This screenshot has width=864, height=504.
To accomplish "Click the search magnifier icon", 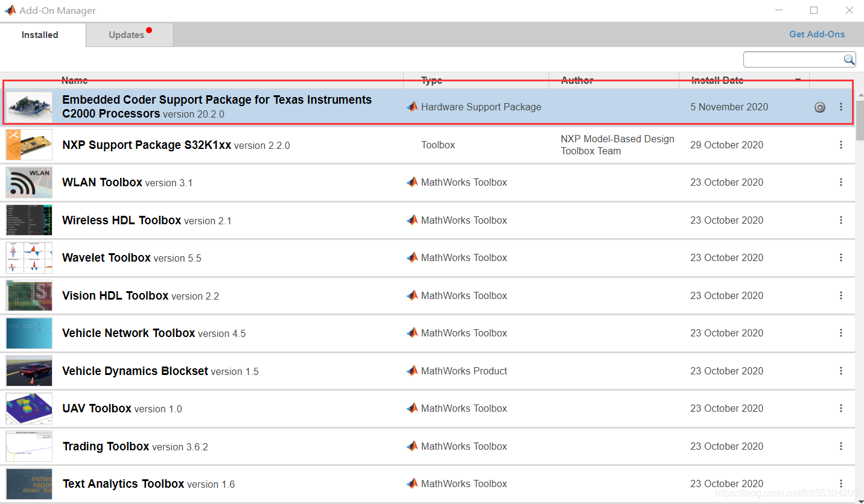I will click(x=849, y=59).
